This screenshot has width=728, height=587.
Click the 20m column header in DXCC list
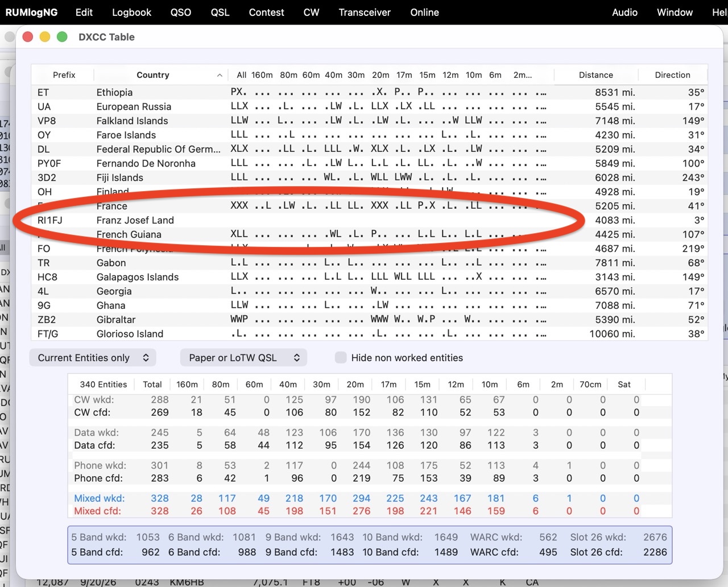tap(380, 75)
